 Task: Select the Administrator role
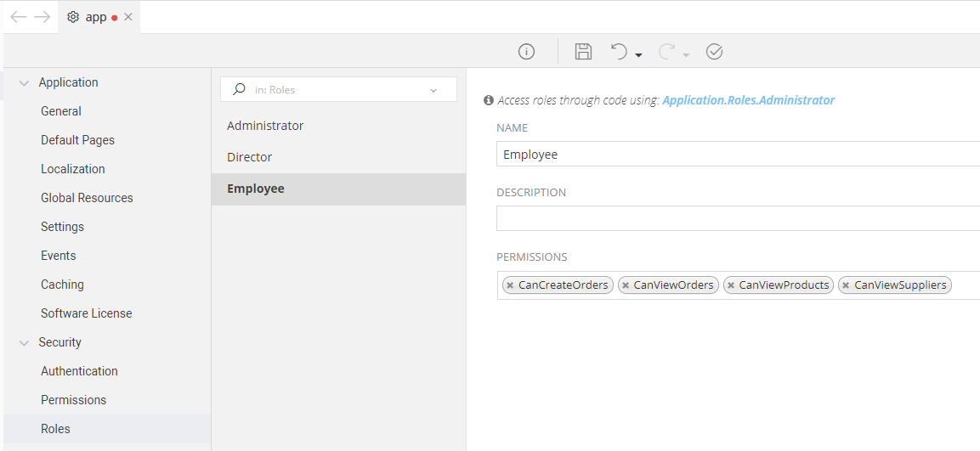[265, 126]
